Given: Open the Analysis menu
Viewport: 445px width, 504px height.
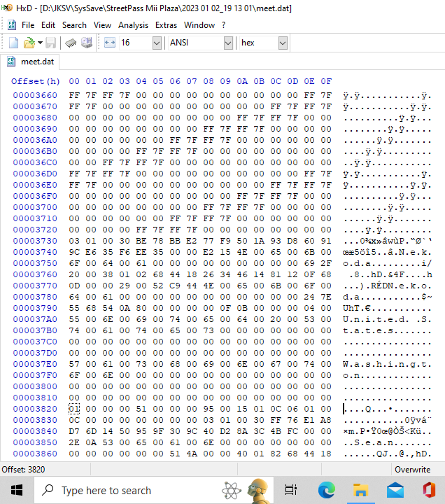Looking at the screenshot, I should [134, 25].
